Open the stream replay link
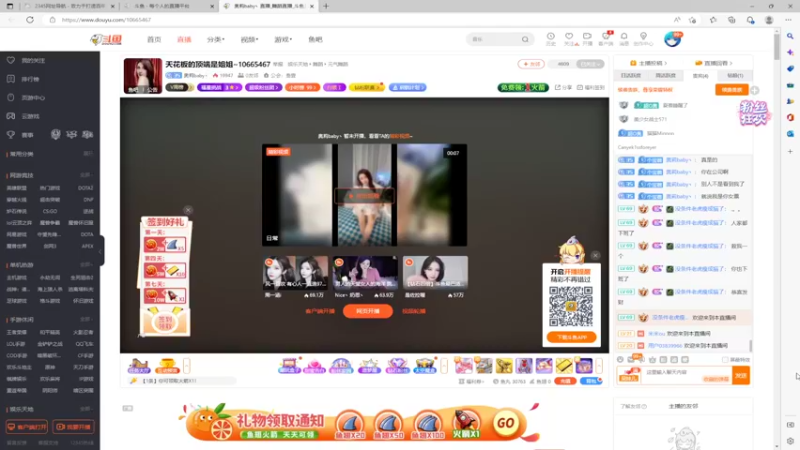 point(715,63)
